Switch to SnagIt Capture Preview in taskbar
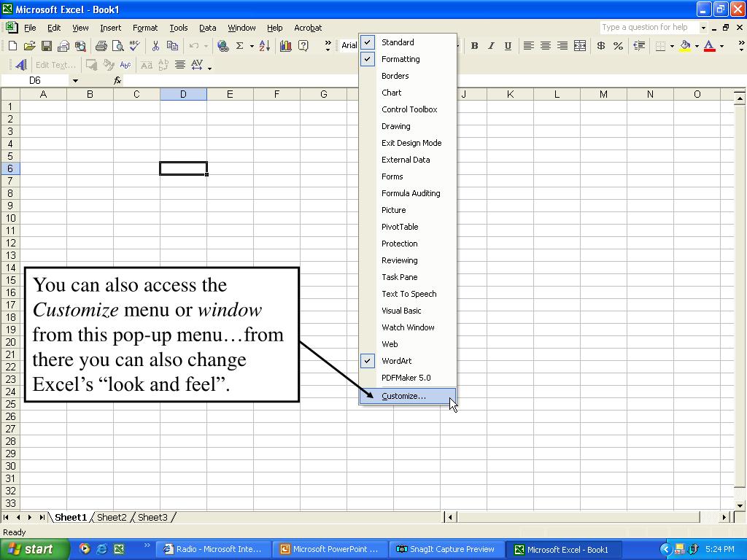The image size is (747, 560). pos(446,549)
